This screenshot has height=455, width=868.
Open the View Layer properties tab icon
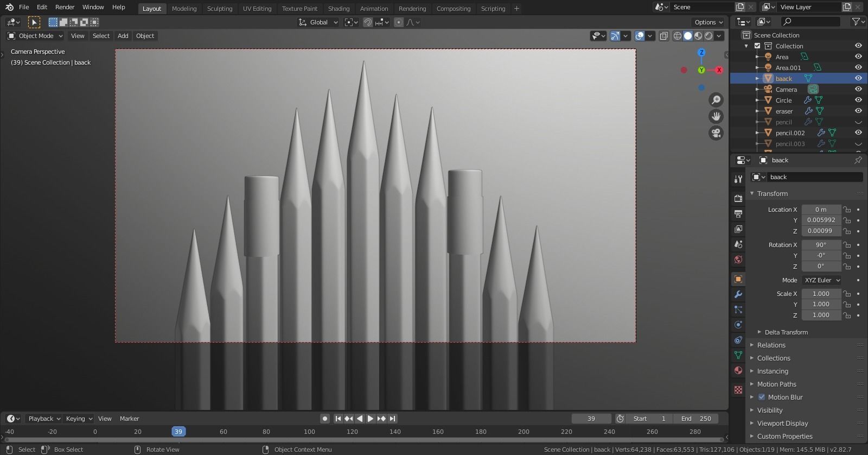(x=738, y=229)
